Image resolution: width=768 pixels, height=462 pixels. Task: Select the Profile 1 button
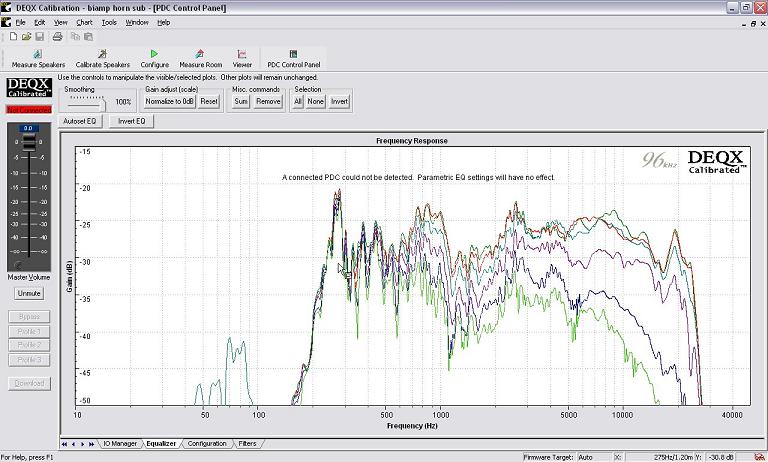tap(29, 331)
